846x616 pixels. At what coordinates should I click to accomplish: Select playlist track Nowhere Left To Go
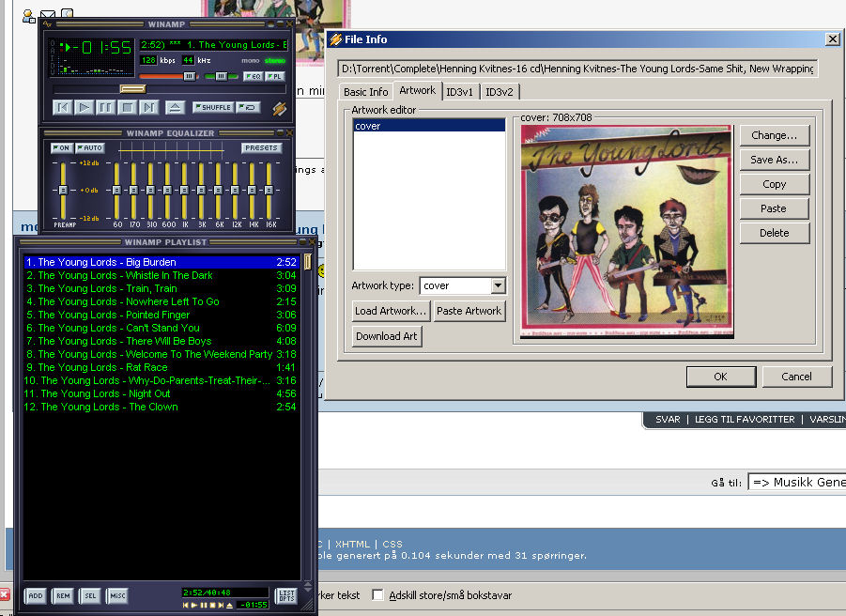(x=162, y=301)
